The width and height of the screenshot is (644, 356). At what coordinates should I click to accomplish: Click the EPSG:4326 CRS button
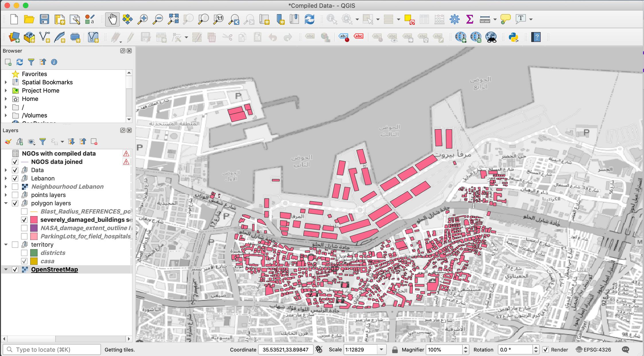(x=593, y=350)
